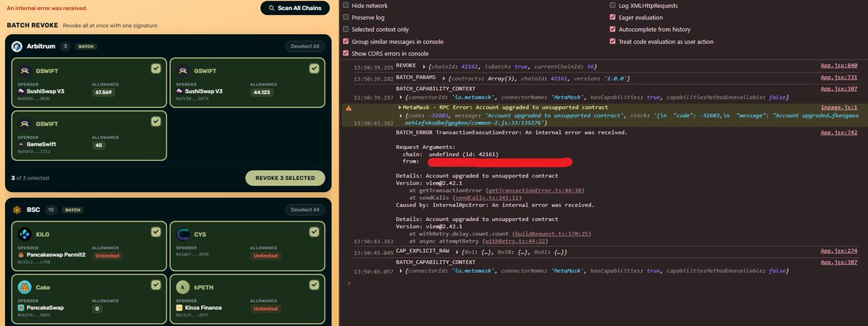Click the GameSwift spender icon
Image resolution: width=868 pixels, height=326 pixels.
(x=21, y=145)
